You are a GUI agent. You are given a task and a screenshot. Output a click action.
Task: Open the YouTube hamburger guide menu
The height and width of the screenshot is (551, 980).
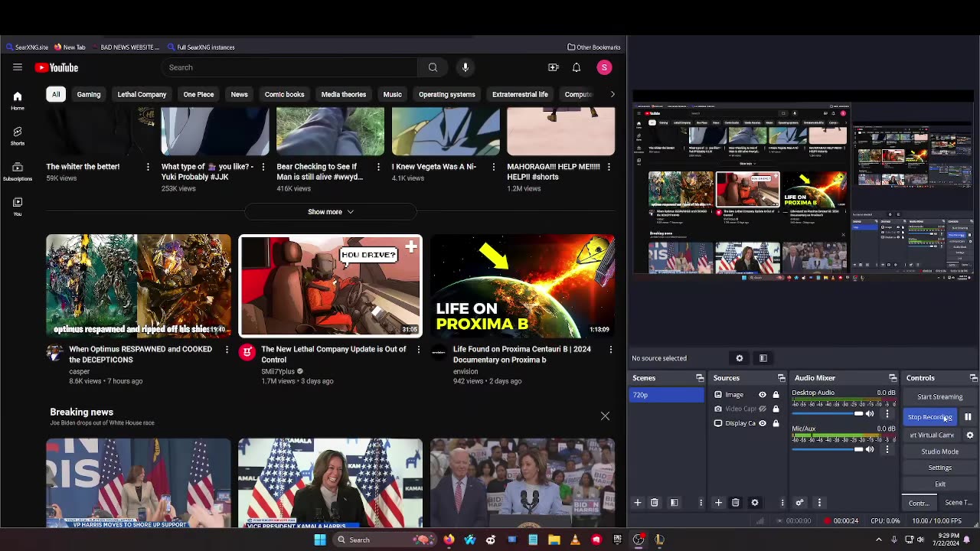click(x=17, y=67)
